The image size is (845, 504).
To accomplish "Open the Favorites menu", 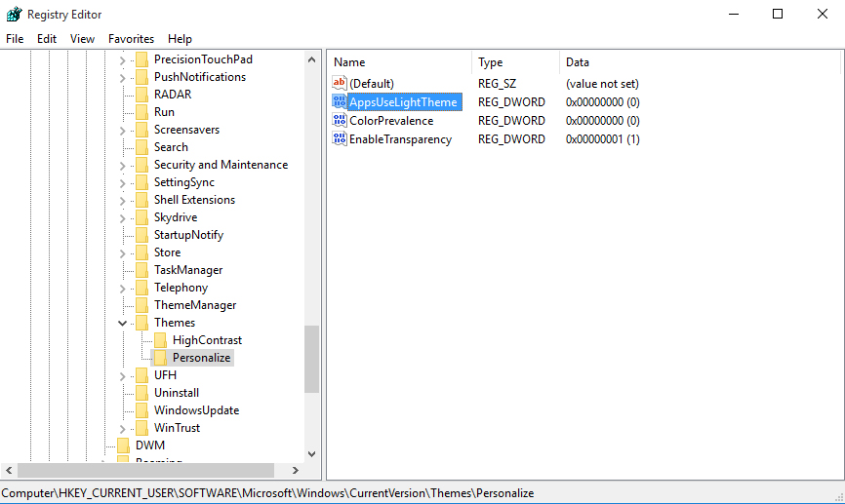I will (x=131, y=39).
